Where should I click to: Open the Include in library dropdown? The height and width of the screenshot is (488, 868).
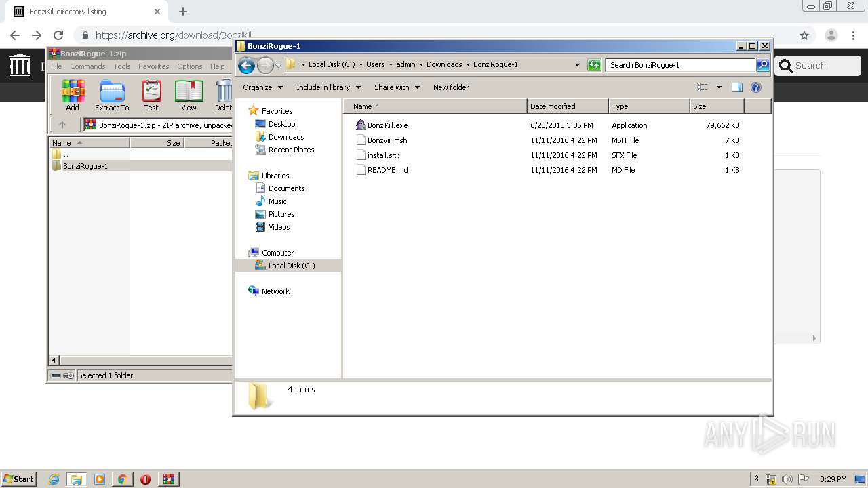[328, 87]
